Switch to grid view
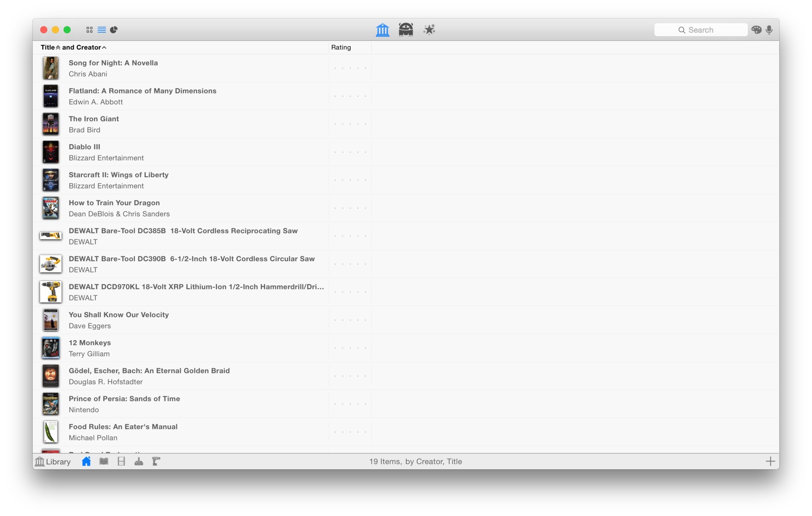The width and height of the screenshot is (812, 516). 89,30
